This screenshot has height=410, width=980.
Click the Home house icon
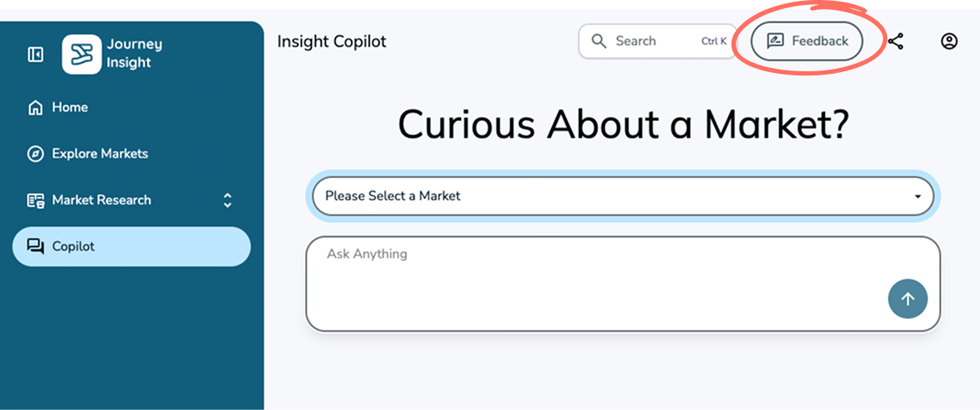[35, 108]
